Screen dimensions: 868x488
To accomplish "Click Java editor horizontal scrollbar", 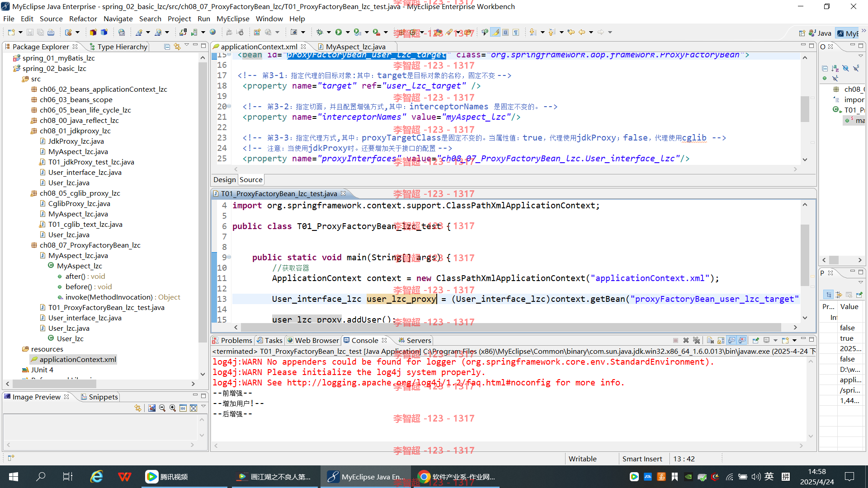I will 511,327.
